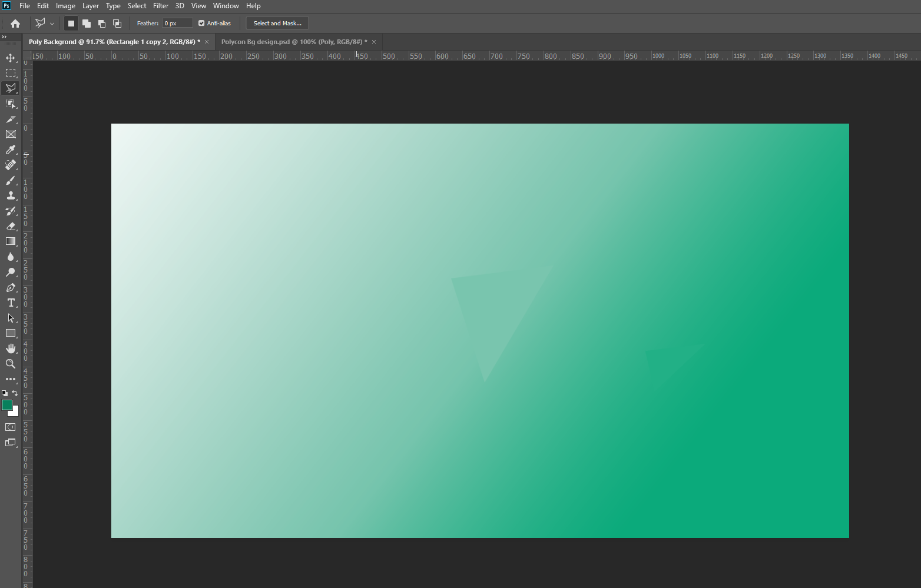The width and height of the screenshot is (921, 588).
Task: Go to the Home screen
Action: 15,24
